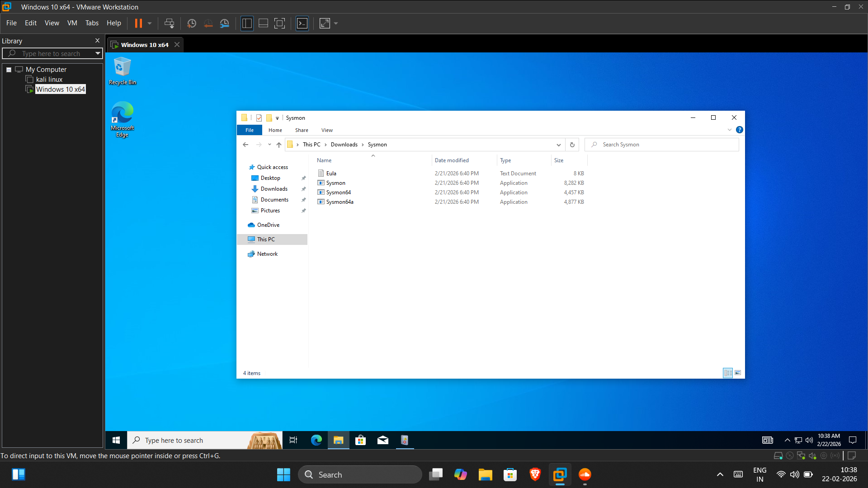Screen dimensions: 868x488
Task: Refresh the Sysmon folder view
Action: click(x=572, y=145)
